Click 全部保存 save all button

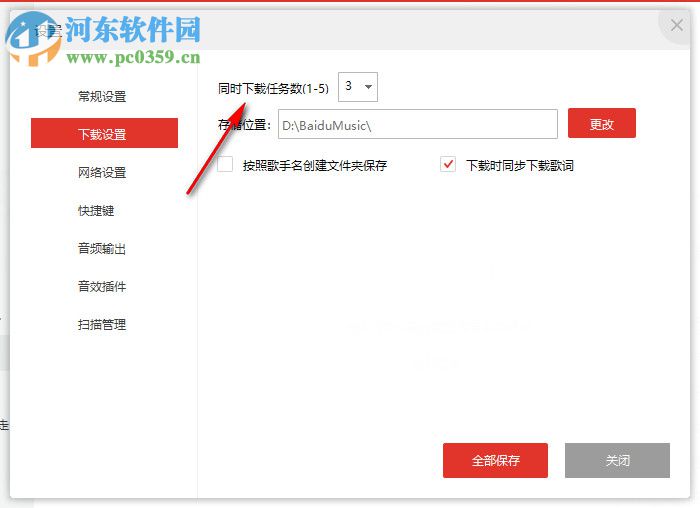pyautogui.click(x=496, y=460)
